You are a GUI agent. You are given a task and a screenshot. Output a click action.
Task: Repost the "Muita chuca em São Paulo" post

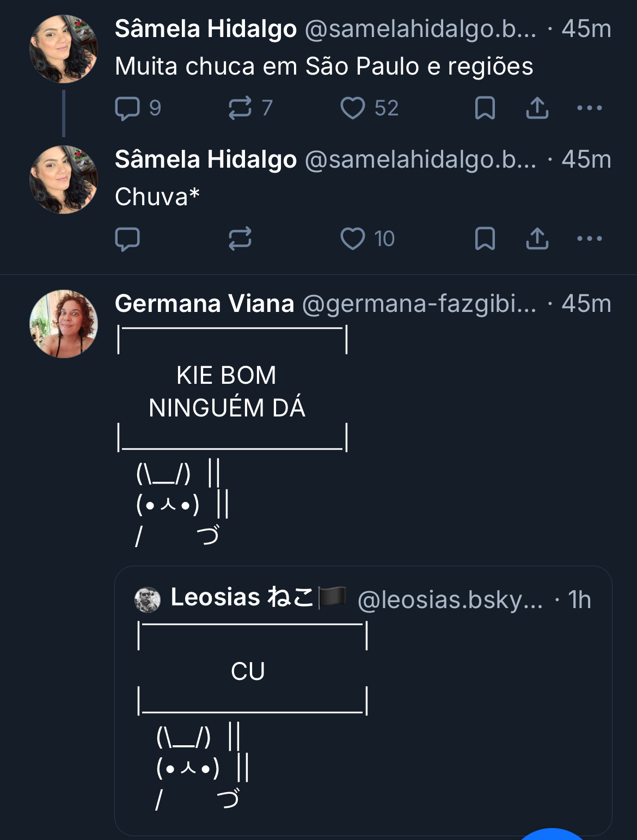coord(240,108)
